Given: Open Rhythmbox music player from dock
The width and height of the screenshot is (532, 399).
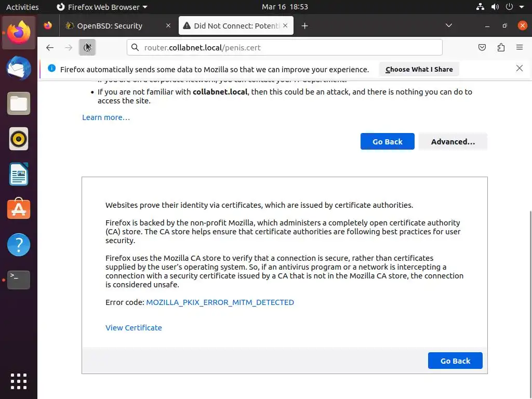Looking at the screenshot, I should click(x=19, y=139).
